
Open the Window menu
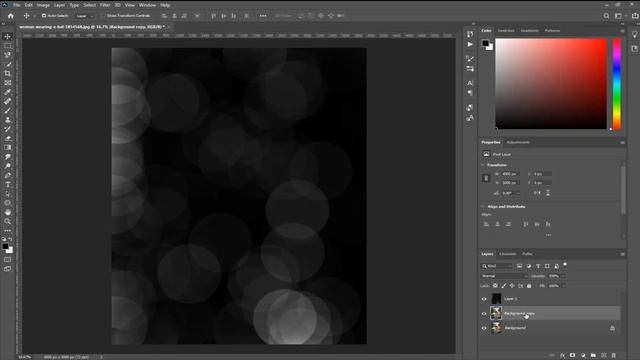147,5
